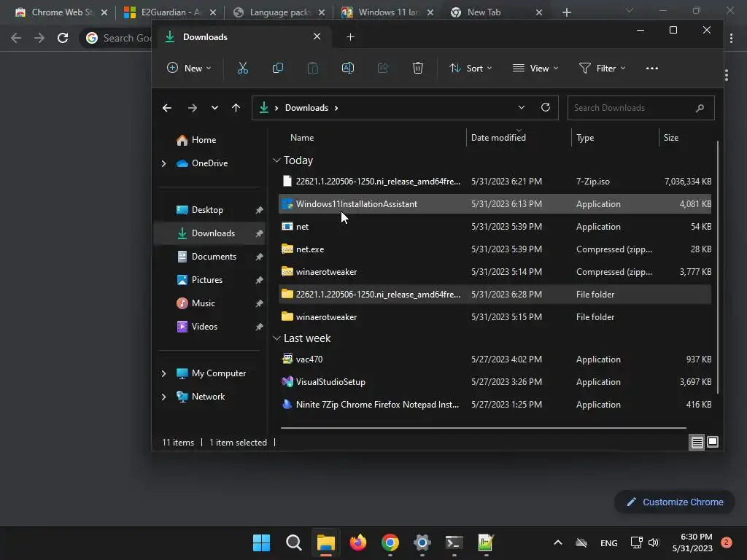Image resolution: width=747 pixels, height=560 pixels.
Task: Click the Delete trash can icon
Action: (x=418, y=68)
